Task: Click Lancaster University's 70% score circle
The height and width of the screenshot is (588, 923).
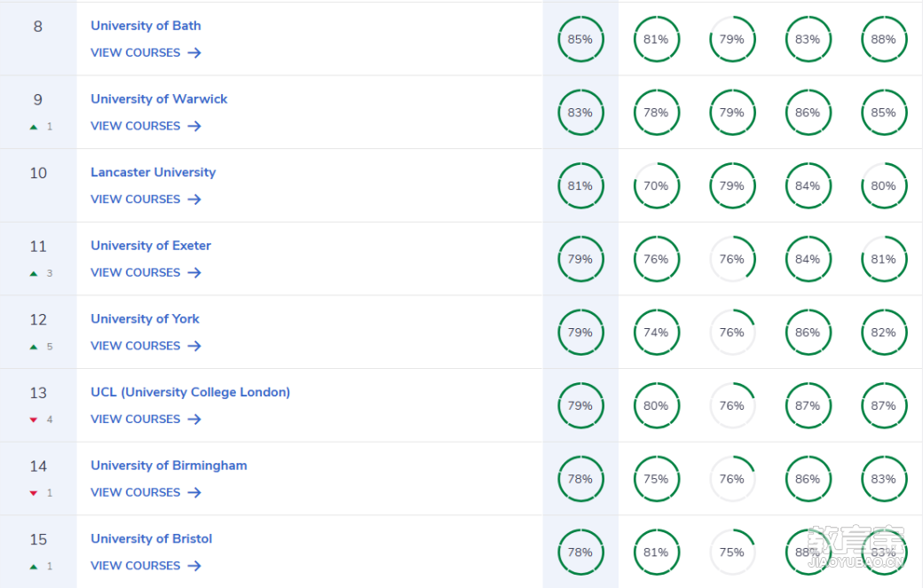Action: (657, 186)
